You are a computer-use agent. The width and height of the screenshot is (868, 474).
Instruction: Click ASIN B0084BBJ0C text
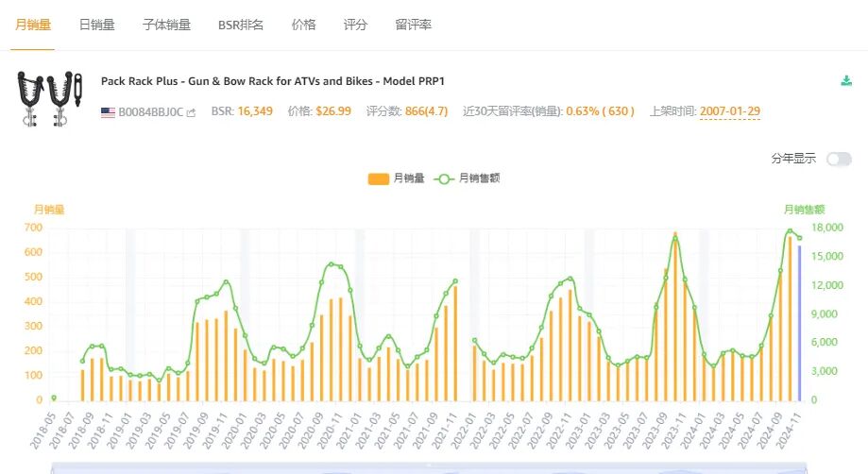click(150, 112)
